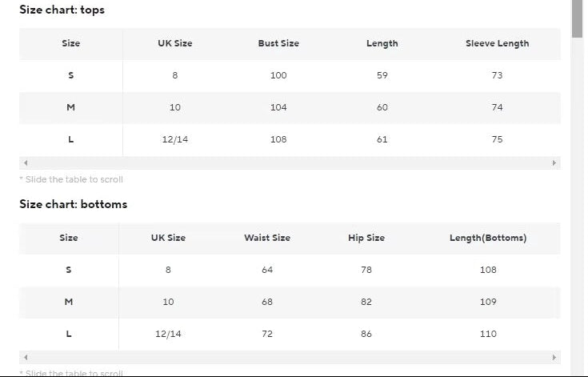This screenshot has width=588, height=377.
Task: Click the bottoms length 109 cell
Action: click(488, 302)
